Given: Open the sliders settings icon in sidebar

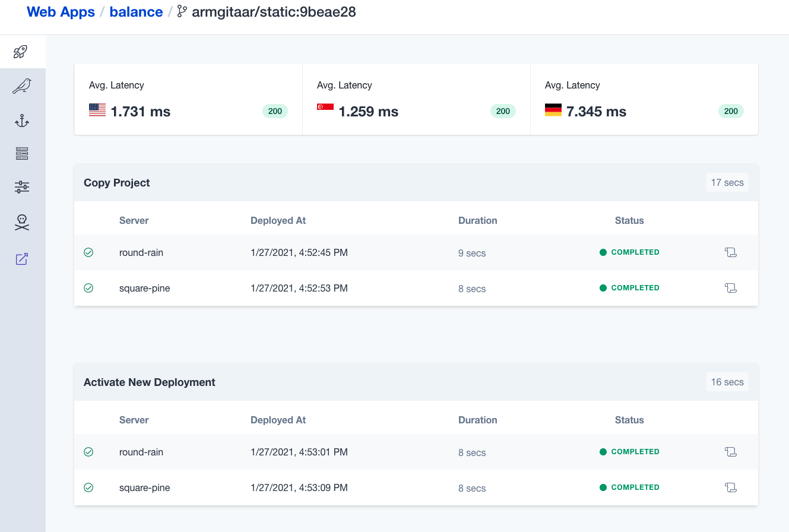Looking at the screenshot, I should tap(22, 188).
